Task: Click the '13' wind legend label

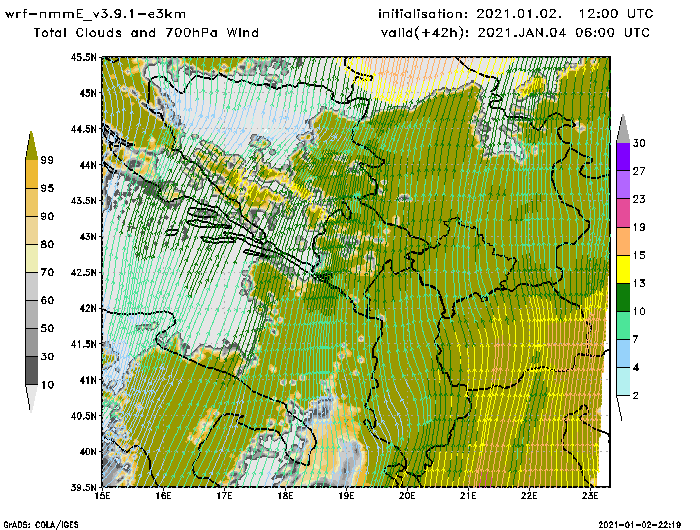Action: [639, 283]
